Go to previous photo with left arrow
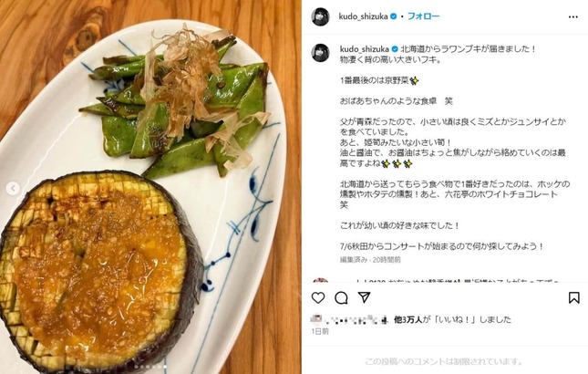 pyautogui.click(x=13, y=188)
